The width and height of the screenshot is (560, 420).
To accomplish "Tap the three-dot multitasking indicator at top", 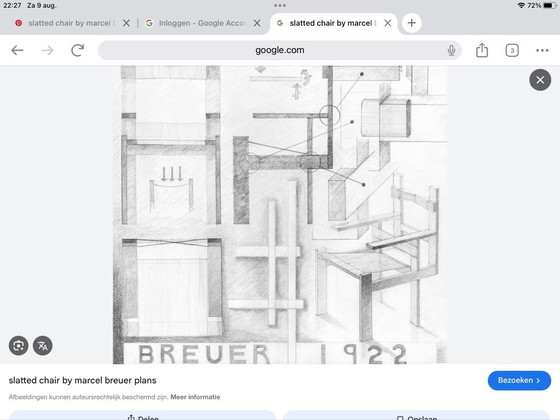I will (280, 5).
